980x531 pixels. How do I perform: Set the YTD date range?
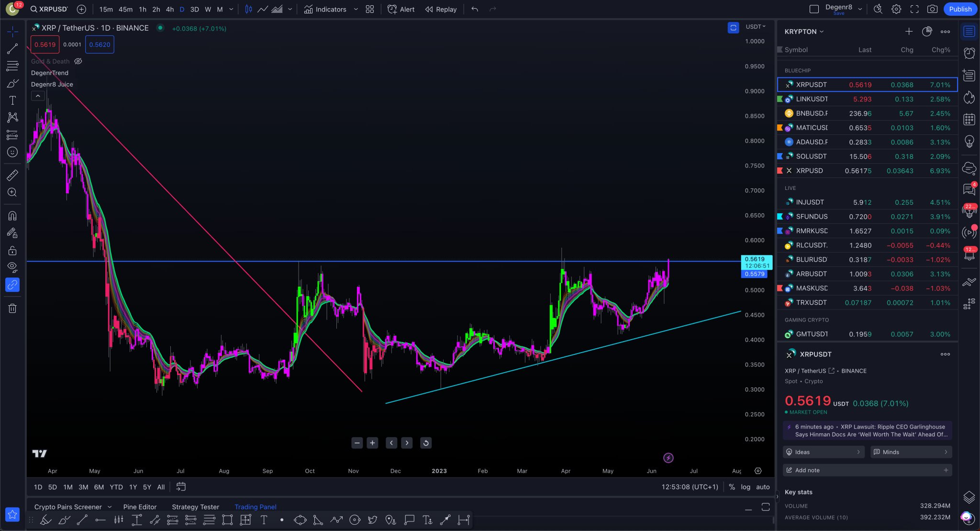pyautogui.click(x=116, y=487)
